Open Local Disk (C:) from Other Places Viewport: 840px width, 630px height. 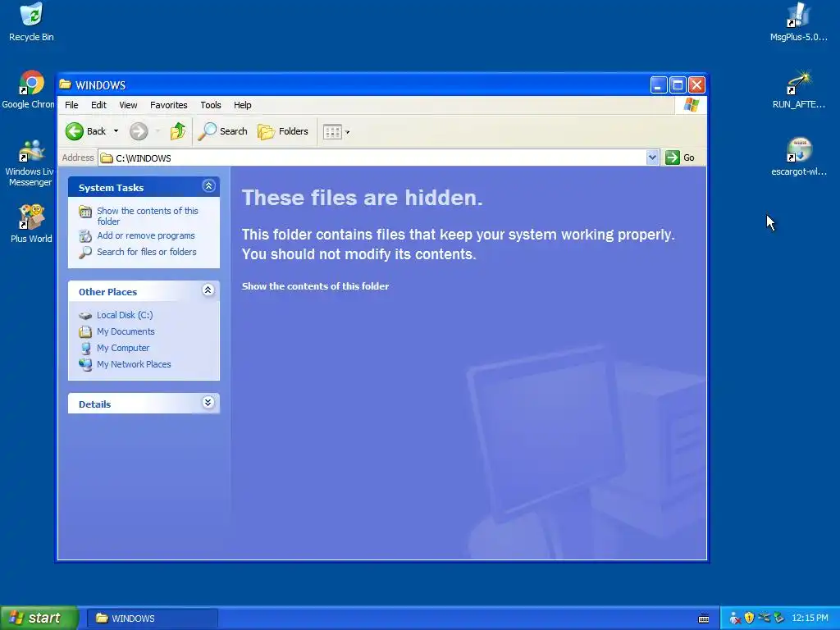tap(125, 315)
